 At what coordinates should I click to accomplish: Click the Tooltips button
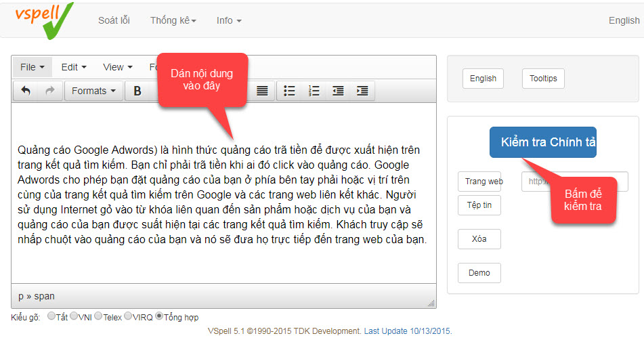click(x=543, y=79)
